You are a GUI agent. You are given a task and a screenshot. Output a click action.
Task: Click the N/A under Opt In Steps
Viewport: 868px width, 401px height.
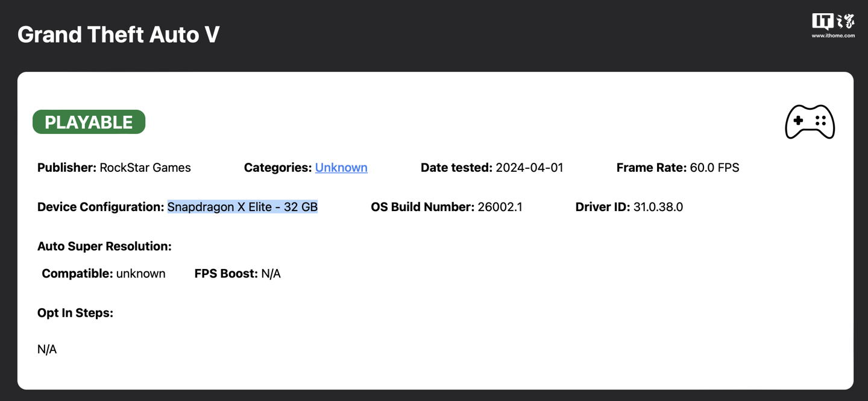click(47, 349)
